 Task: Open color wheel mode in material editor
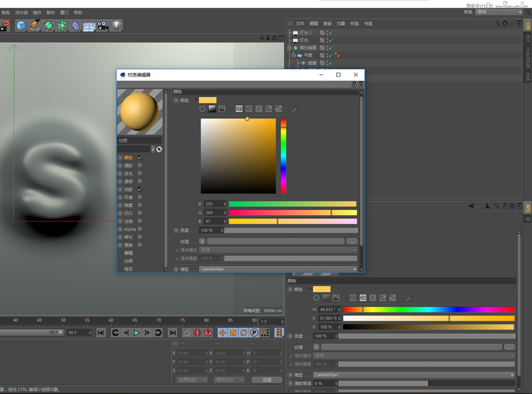(x=202, y=109)
